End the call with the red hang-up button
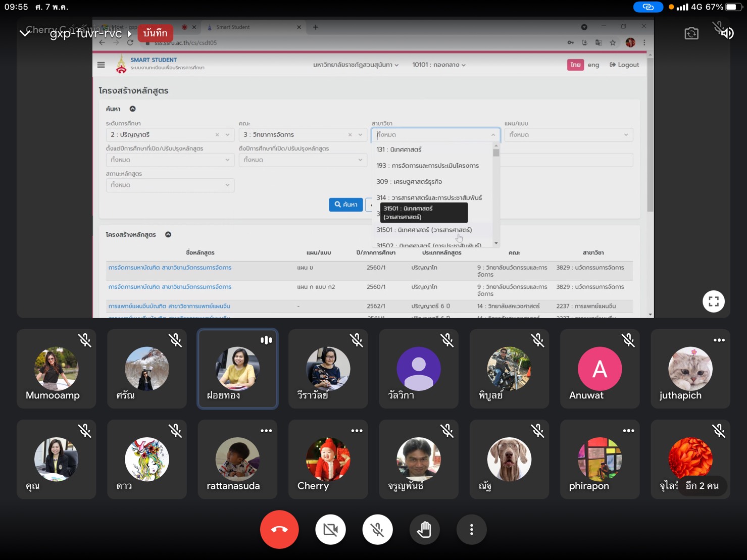Viewport: 747px width, 560px height. click(279, 530)
